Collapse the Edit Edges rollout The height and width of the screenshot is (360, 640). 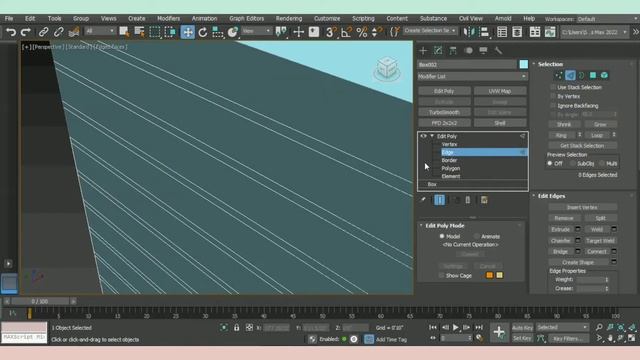[x=534, y=196]
